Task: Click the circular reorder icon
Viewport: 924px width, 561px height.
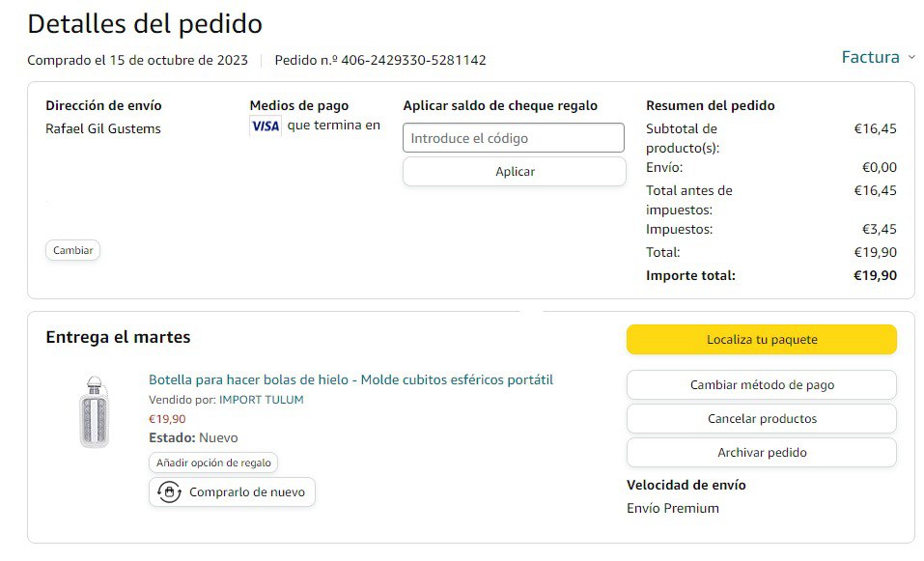Action: pos(170,492)
